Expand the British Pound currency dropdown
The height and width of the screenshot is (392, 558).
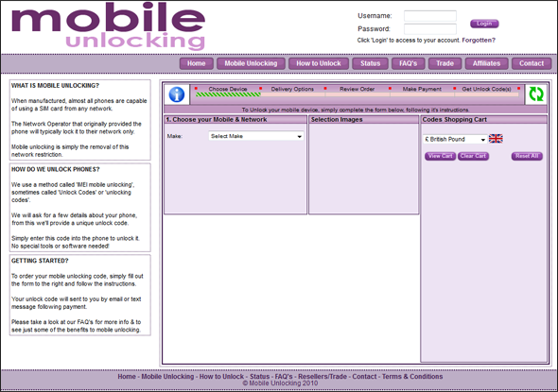(455, 139)
